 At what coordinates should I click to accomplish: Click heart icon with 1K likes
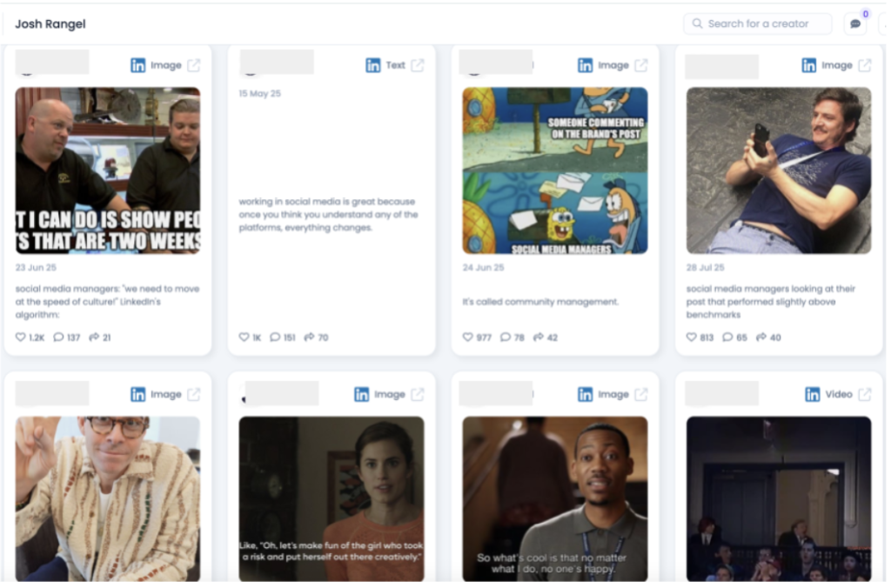pyautogui.click(x=245, y=338)
